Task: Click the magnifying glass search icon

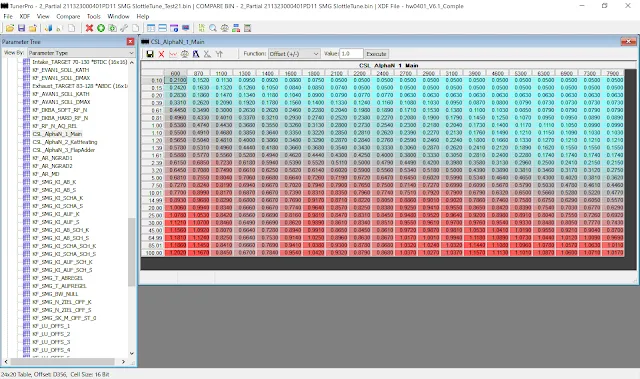Action: coord(213,28)
